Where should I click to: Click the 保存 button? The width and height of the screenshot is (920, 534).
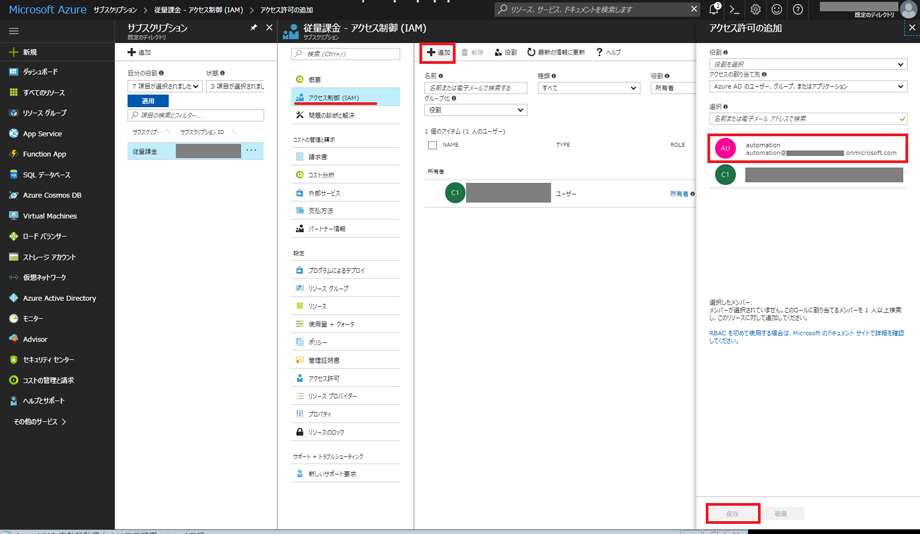[x=733, y=513]
